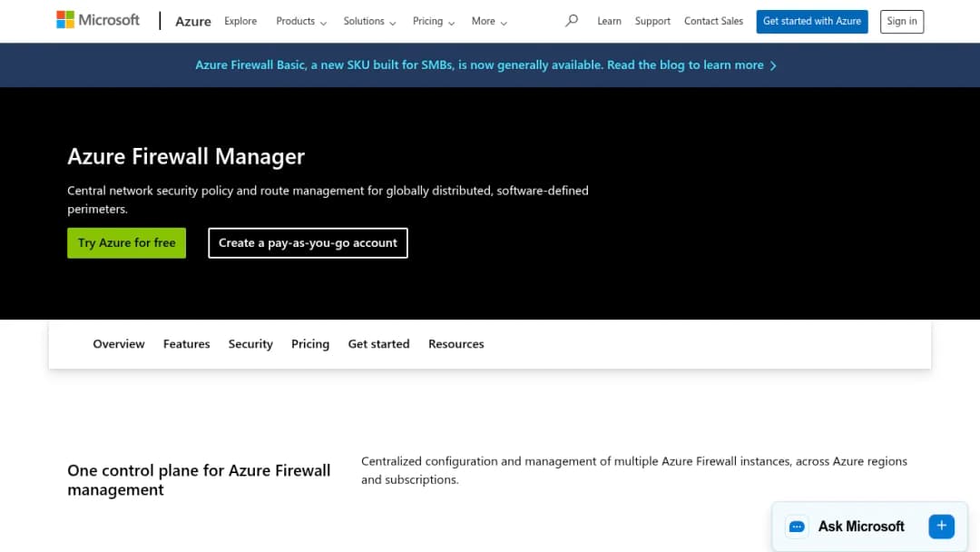Screen dimensions: 980x552
Task: Click heading One control plane for Azure Firewall management
Action: pos(199,479)
